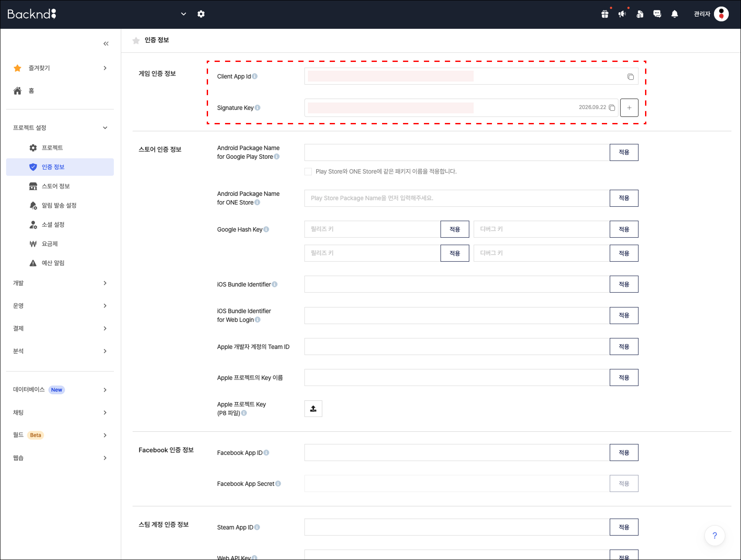The image size is (741, 560).
Task: Open the project selector dropdown arrow
Action: (x=184, y=14)
